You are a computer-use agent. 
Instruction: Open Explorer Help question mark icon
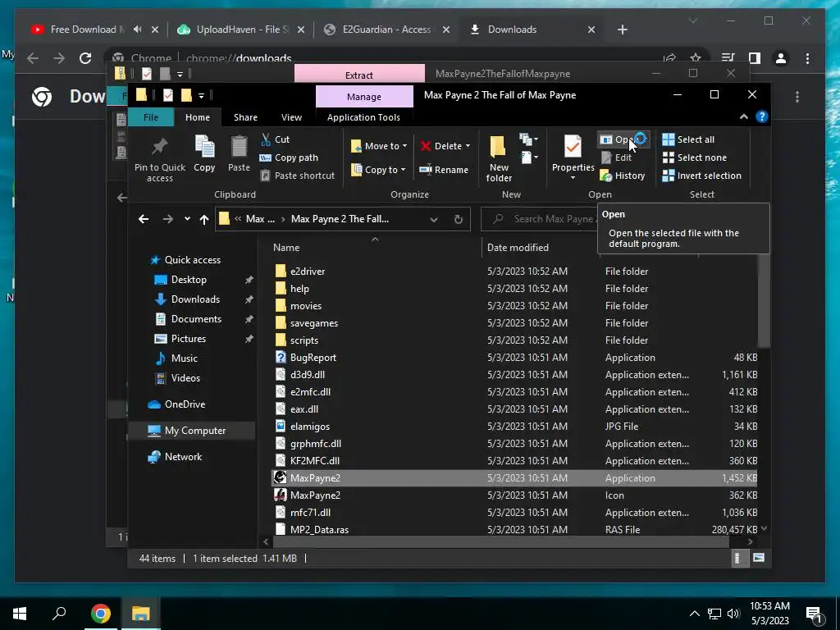[762, 116]
